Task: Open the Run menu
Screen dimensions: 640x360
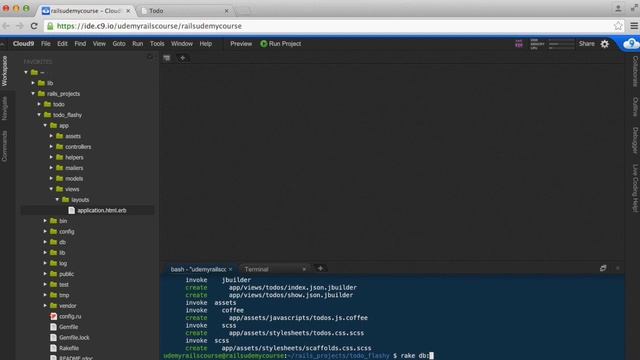Action: [x=138, y=44]
